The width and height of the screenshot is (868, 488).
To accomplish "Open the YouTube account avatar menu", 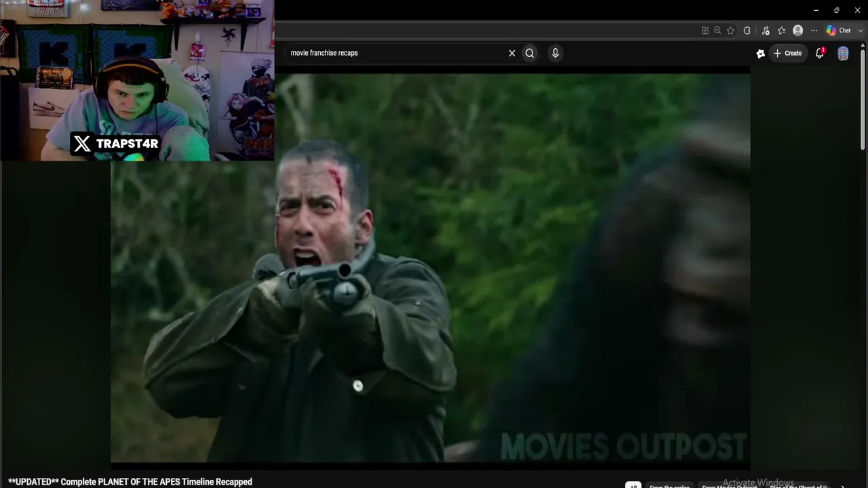I will [843, 54].
